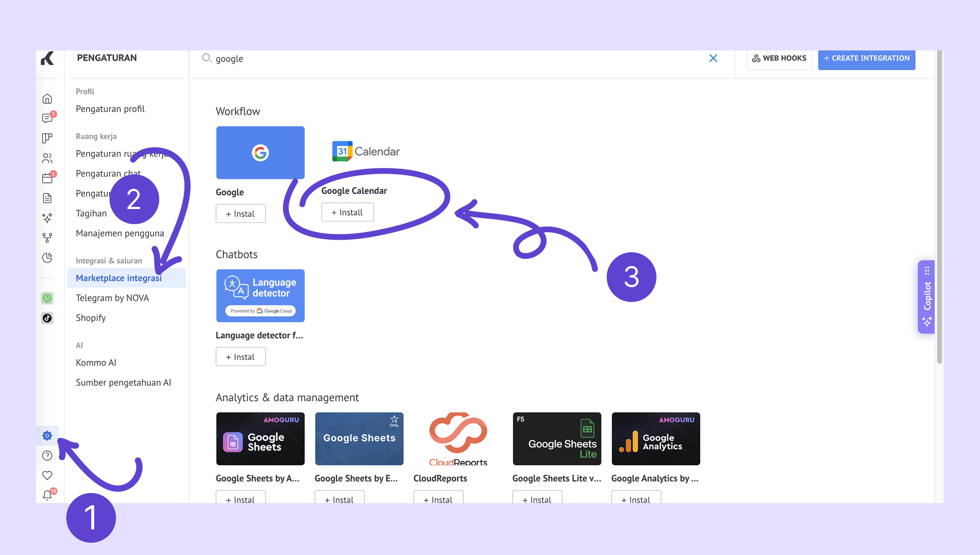Screen dimensions: 980x555
Task: Install the Google Calendar integration
Action: (347, 212)
